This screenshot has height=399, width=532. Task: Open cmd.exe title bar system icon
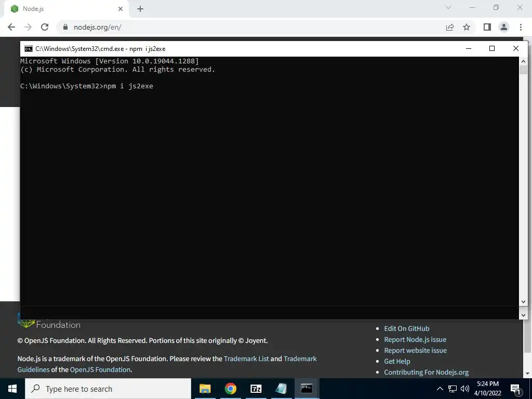tap(29, 48)
